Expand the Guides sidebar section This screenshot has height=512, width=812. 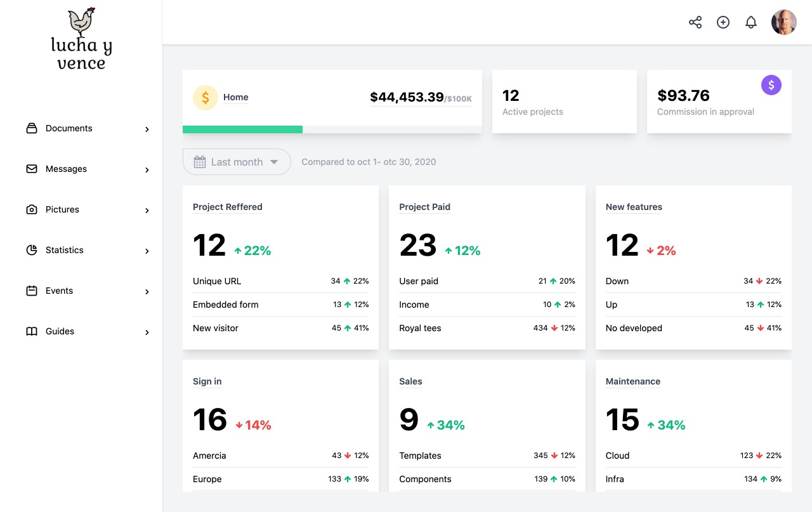(147, 332)
